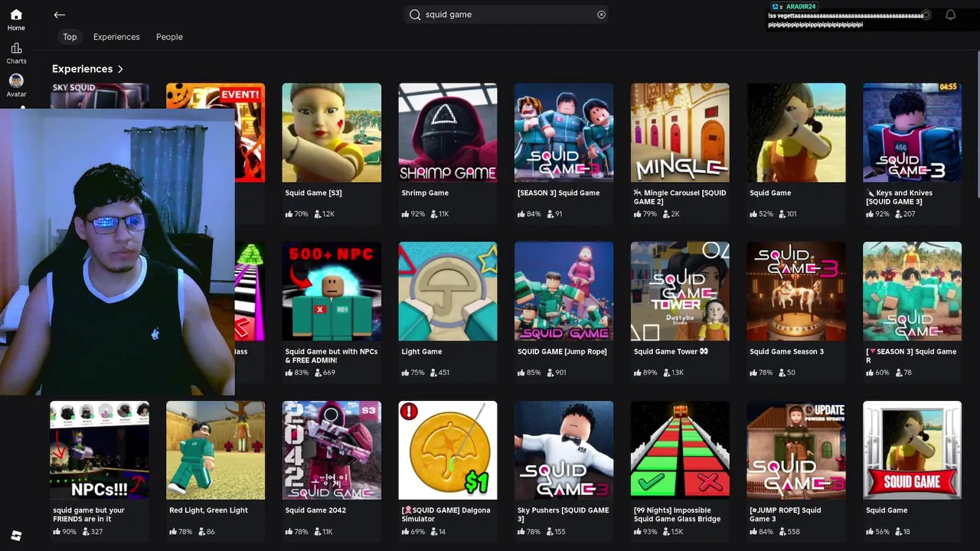
Task: Clear the search field with the X icon
Action: pos(601,15)
